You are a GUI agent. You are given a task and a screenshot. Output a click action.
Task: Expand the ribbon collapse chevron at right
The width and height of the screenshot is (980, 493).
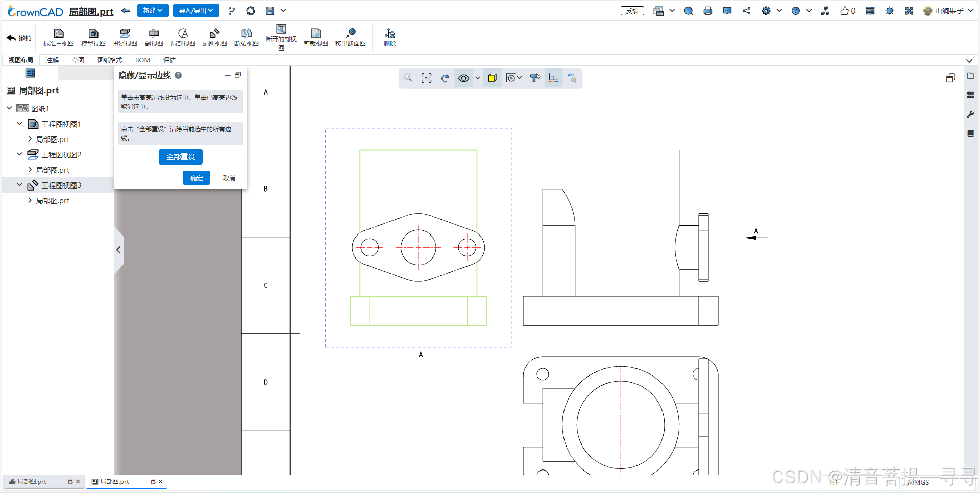(969, 60)
